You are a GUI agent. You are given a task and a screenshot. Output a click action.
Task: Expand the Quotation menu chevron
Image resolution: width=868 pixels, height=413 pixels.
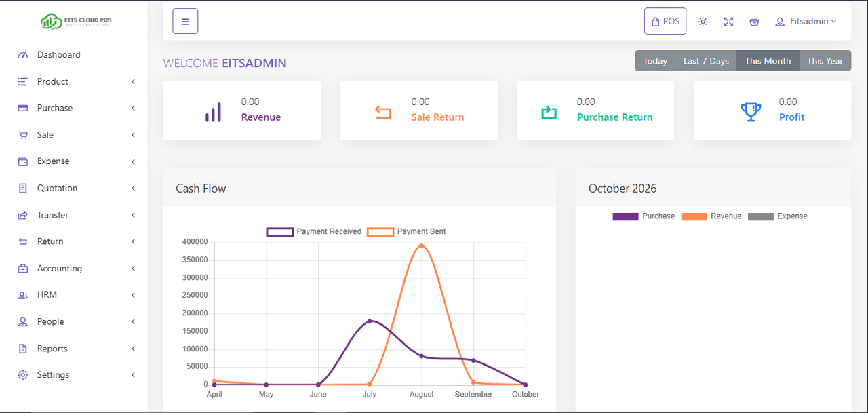(x=134, y=188)
